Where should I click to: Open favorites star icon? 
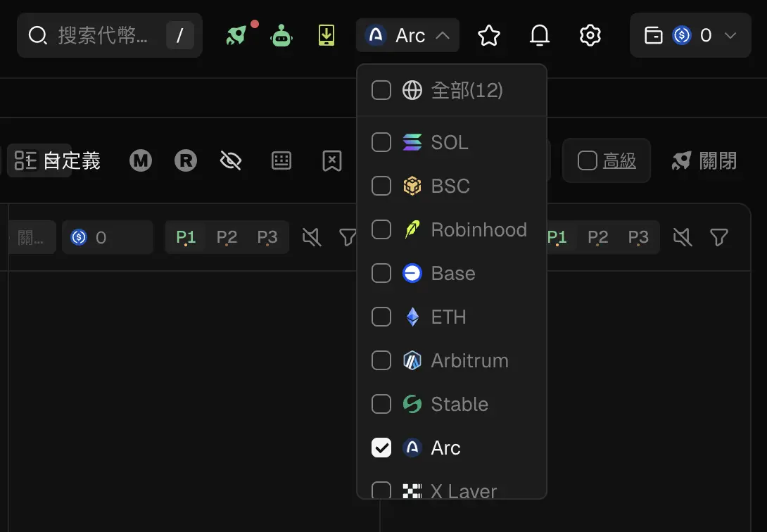point(488,35)
